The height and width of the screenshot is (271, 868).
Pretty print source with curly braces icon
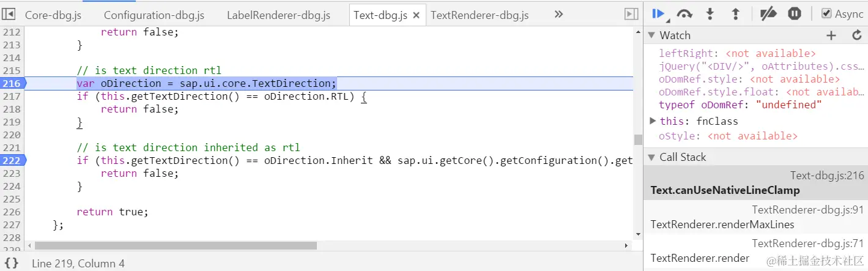point(12,263)
